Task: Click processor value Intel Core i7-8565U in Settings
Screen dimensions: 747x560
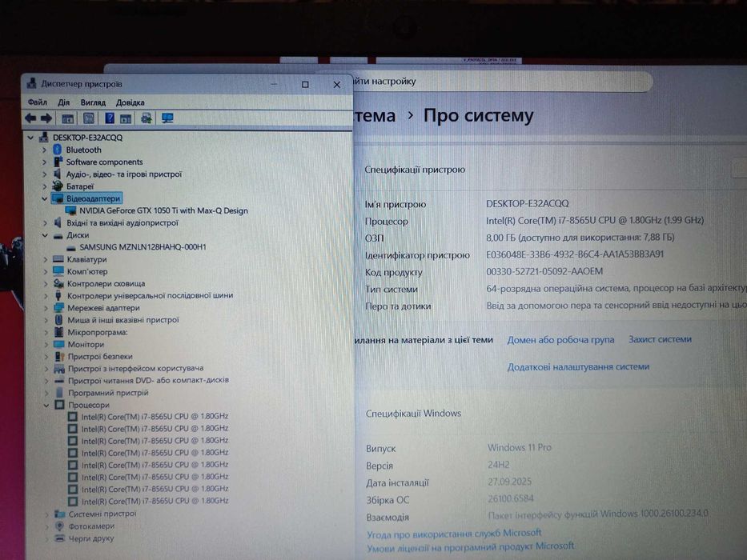Action: 595,220
